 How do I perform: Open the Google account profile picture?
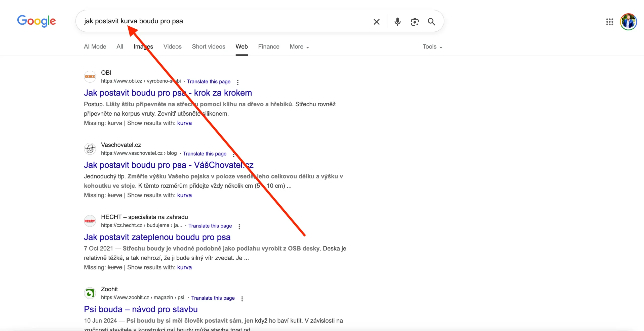pyautogui.click(x=628, y=22)
